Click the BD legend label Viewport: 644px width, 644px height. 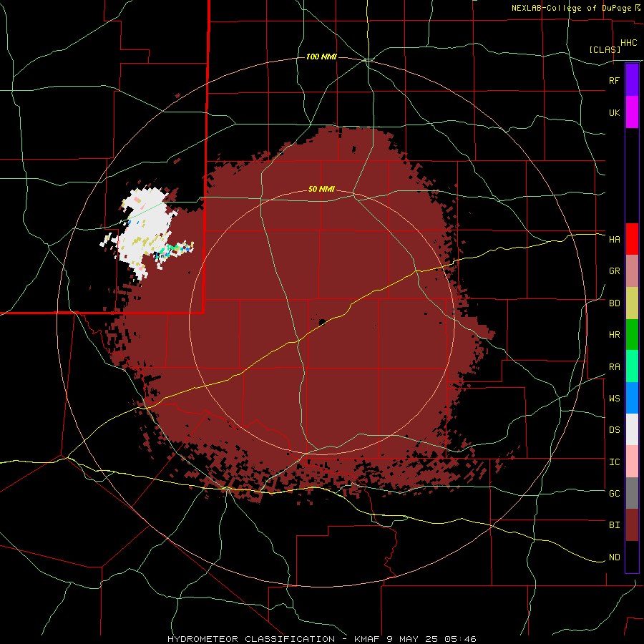coord(614,303)
